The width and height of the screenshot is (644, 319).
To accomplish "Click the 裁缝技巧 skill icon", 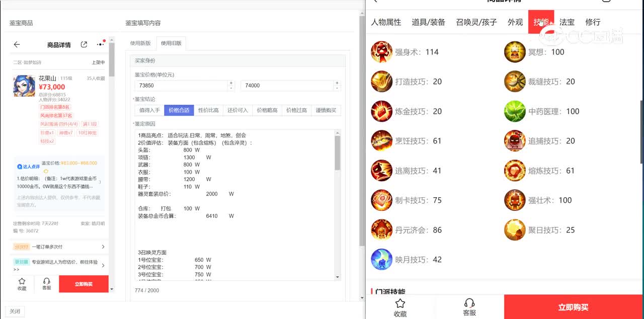I will [515, 82].
